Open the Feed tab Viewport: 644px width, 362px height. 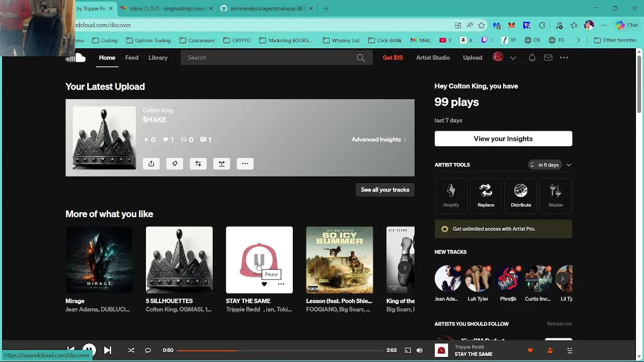tap(132, 58)
